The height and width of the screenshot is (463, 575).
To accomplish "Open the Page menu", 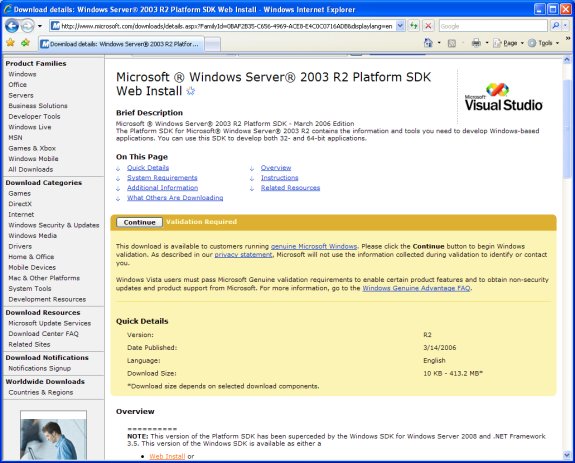I will click(x=508, y=43).
